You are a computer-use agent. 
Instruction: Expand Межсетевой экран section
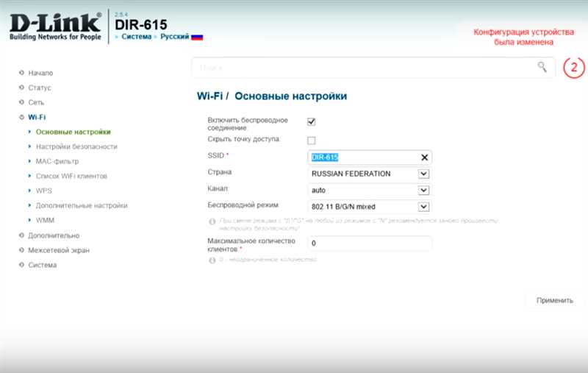pos(59,250)
